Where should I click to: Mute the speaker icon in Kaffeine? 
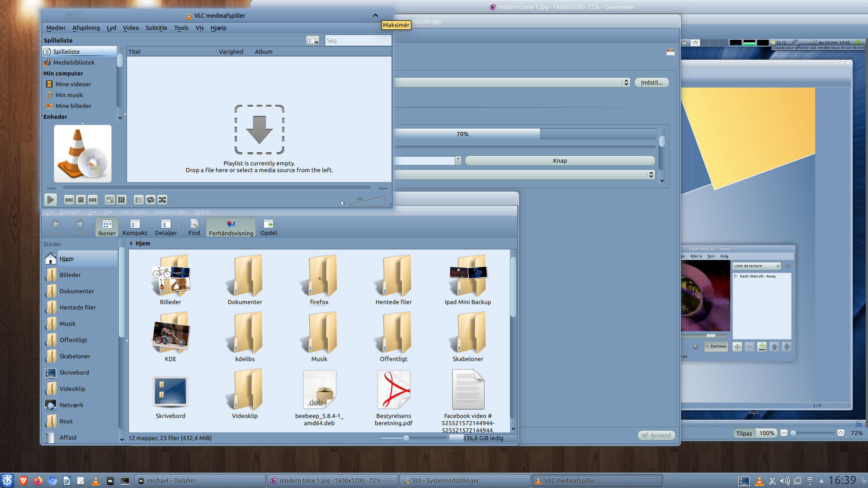click(x=697, y=347)
